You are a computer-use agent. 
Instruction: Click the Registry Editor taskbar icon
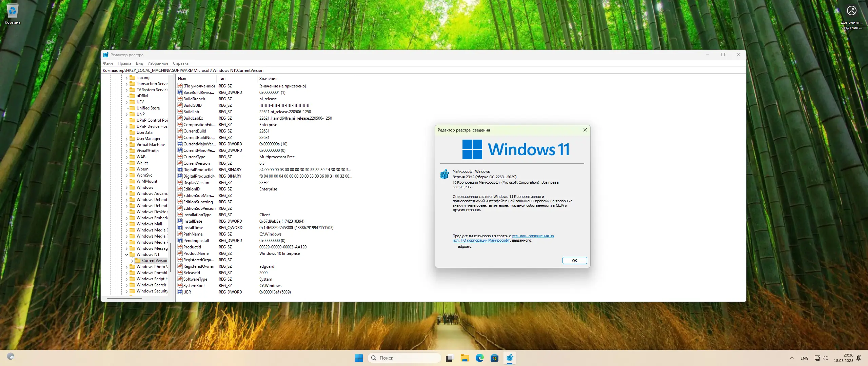coord(510,358)
